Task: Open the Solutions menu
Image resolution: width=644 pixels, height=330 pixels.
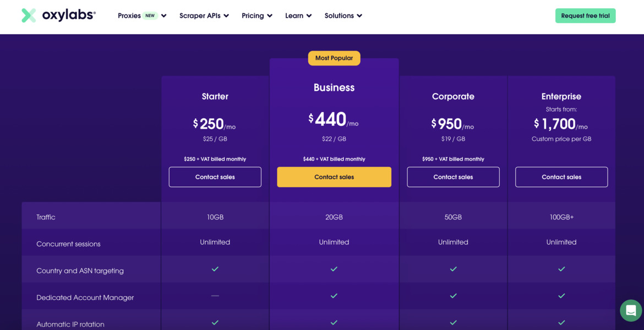Action: pos(343,15)
